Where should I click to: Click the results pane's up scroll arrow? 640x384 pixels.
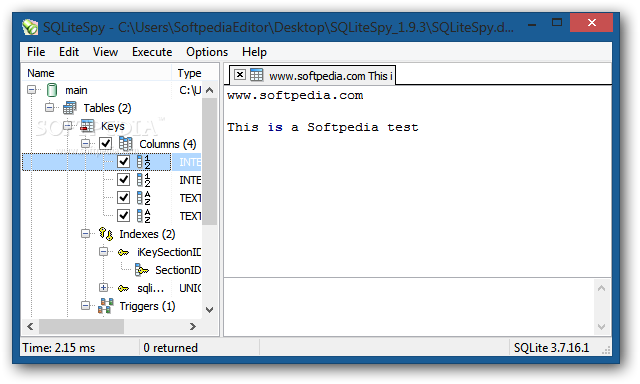[601, 288]
